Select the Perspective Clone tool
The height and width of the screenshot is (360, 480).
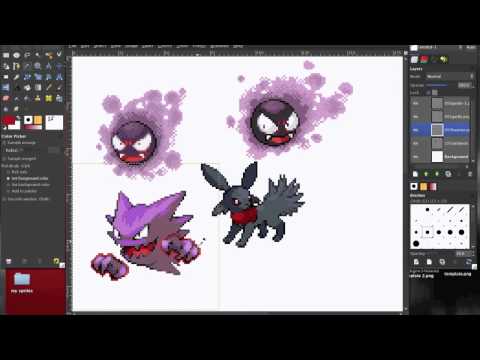[x=59, y=98]
